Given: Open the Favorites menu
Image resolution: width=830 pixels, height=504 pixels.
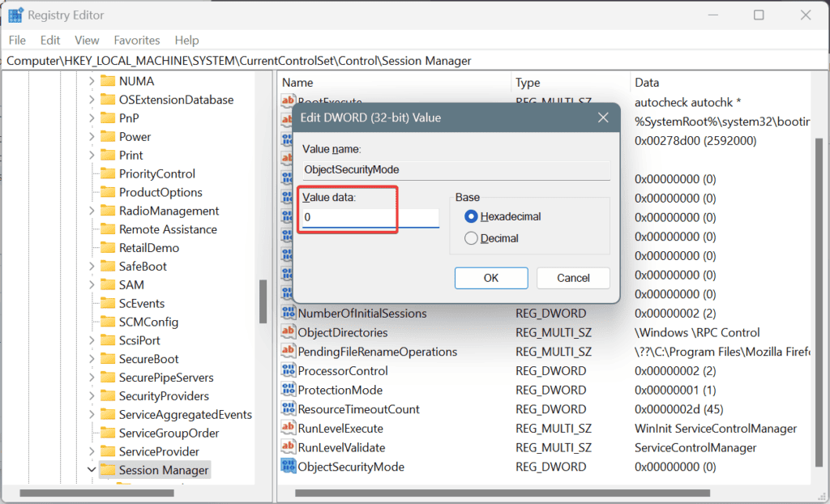Looking at the screenshot, I should (136, 41).
